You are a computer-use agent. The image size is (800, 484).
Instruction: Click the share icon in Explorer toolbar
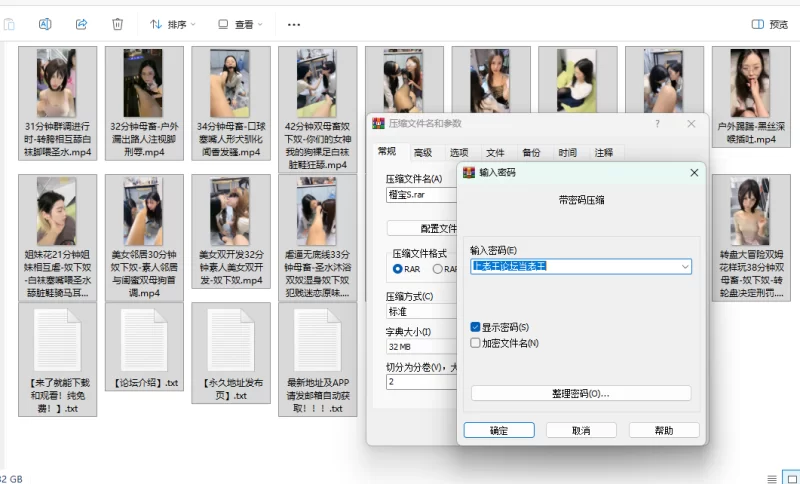81,24
